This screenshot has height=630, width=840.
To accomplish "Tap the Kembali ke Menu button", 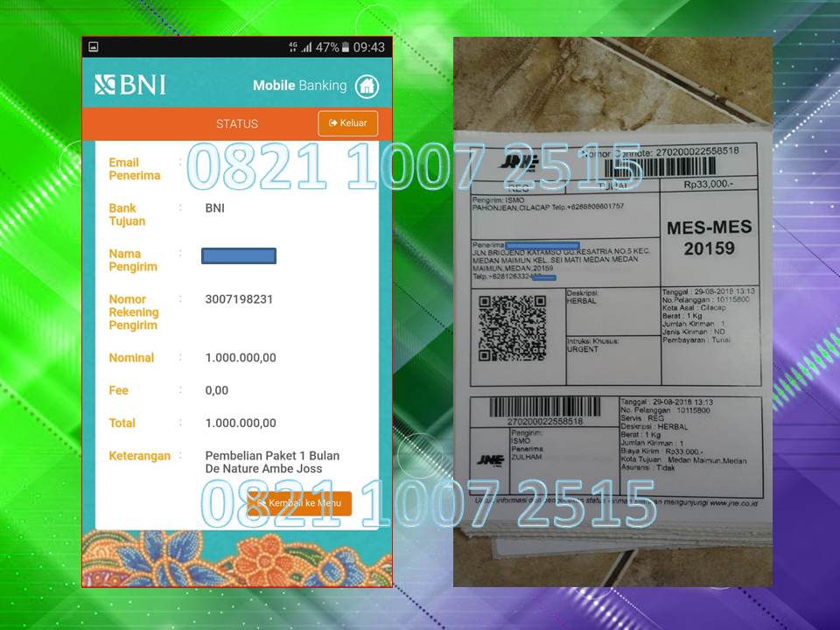I will tap(299, 504).
